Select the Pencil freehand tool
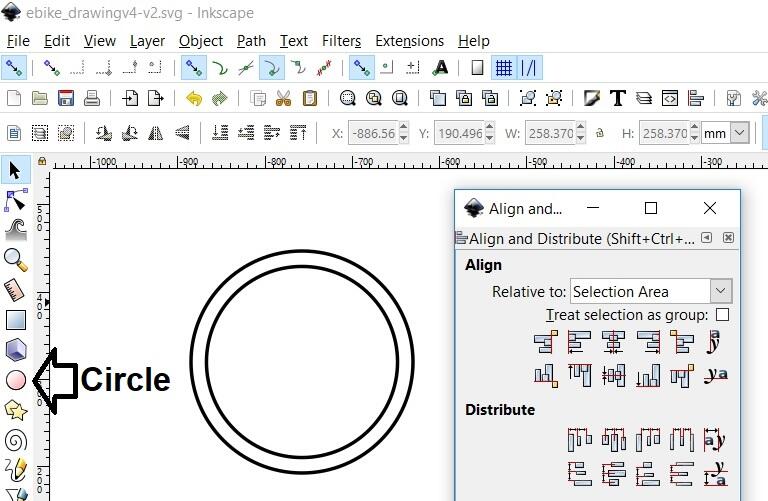The height and width of the screenshot is (501, 768). click(16, 470)
